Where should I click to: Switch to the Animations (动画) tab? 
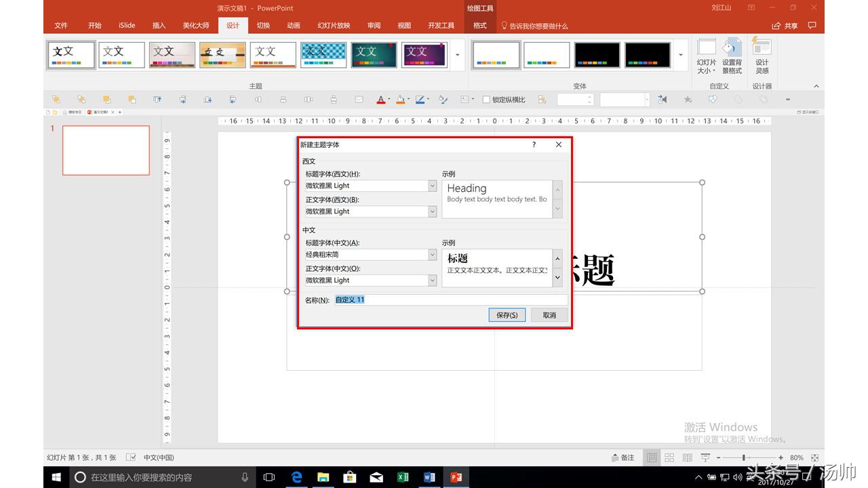(294, 26)
